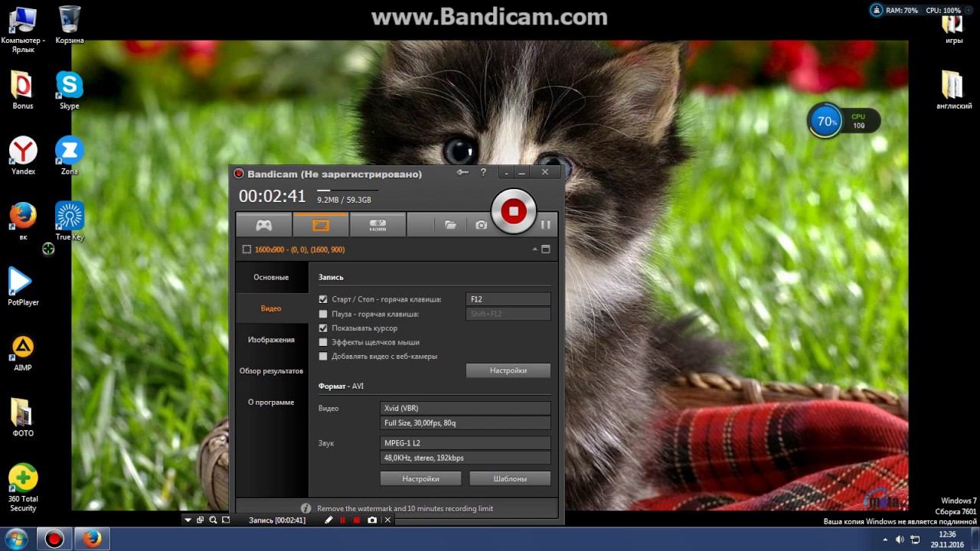Click Bandicam taskbar button
Viewport: 980px width, 551px height.
tap(54, 539)
